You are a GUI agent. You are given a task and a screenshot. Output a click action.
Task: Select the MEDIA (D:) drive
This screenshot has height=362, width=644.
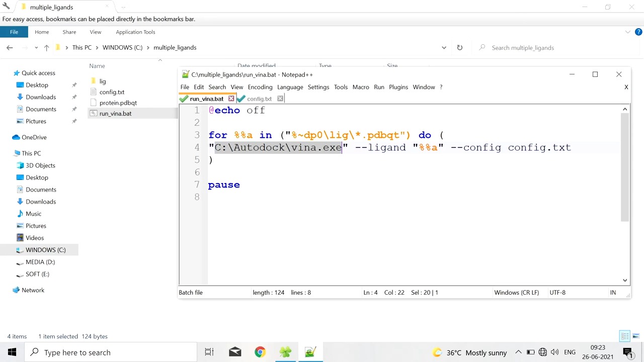[40, 262]
